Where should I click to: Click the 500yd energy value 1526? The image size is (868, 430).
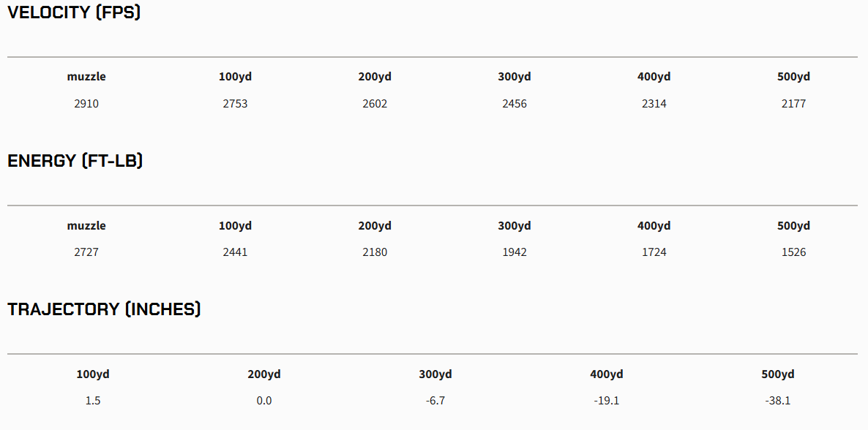[793, 252]
